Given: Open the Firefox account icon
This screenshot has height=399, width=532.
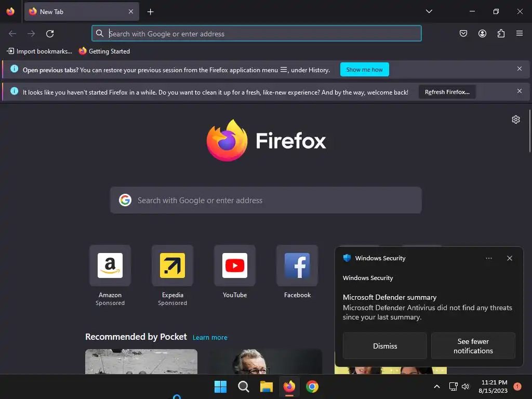Looking at the screenshot, I should 482,33.
